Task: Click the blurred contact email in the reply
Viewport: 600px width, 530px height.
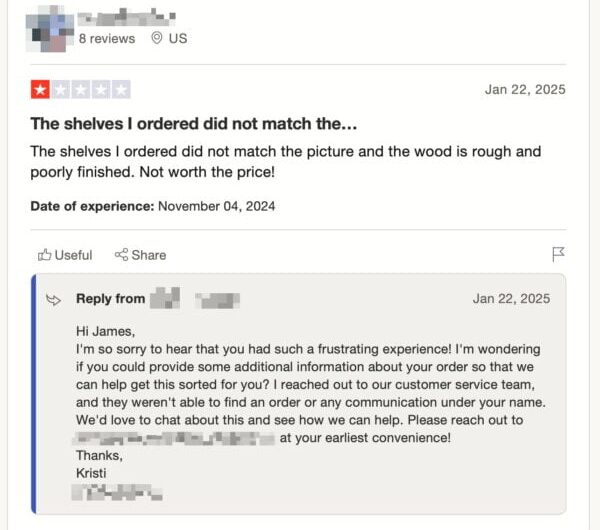Action: 174,438
